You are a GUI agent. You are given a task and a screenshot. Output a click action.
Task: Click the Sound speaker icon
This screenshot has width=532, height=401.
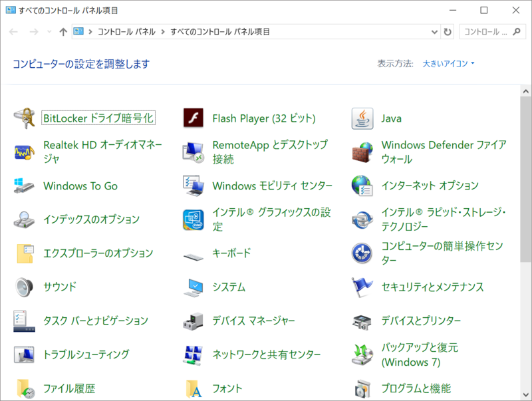24,287
